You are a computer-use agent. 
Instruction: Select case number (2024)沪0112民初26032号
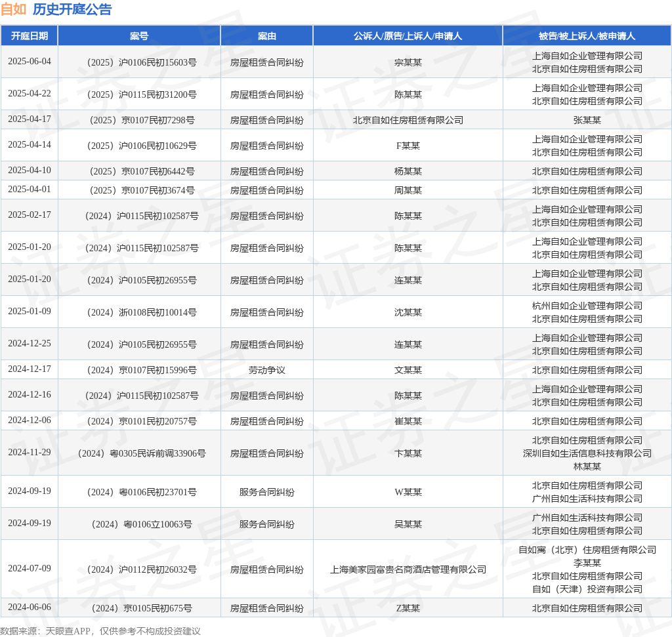142,569
